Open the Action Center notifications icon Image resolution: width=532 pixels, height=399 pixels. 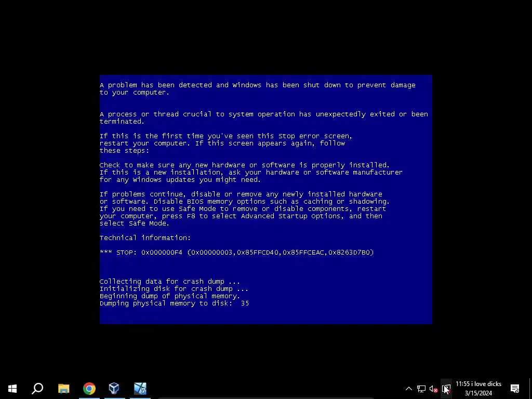515,389
